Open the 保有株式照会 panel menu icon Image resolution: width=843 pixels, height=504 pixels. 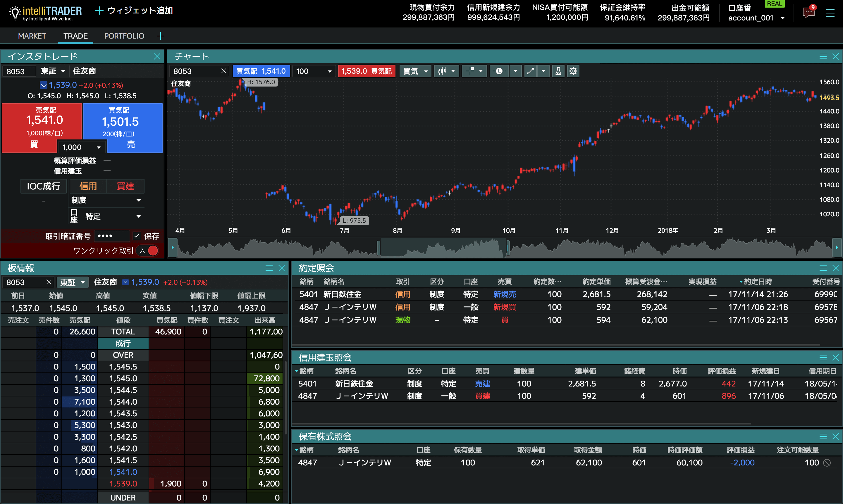823,436
